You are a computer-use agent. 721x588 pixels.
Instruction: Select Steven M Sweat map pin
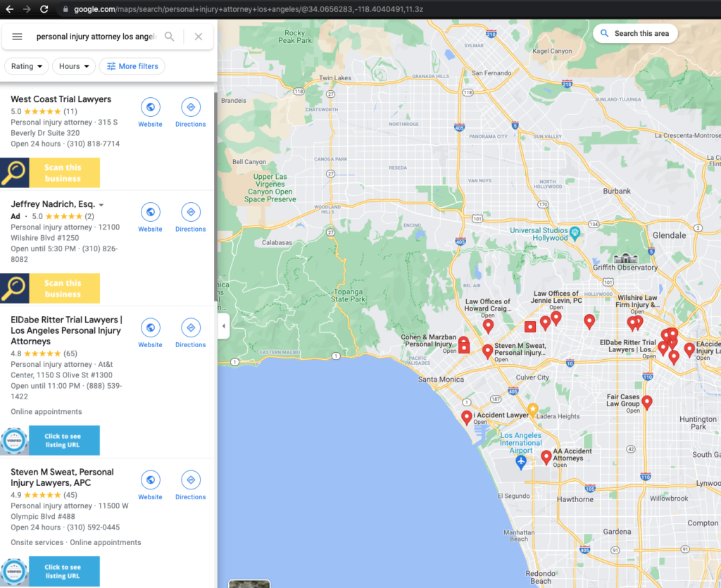487,351
